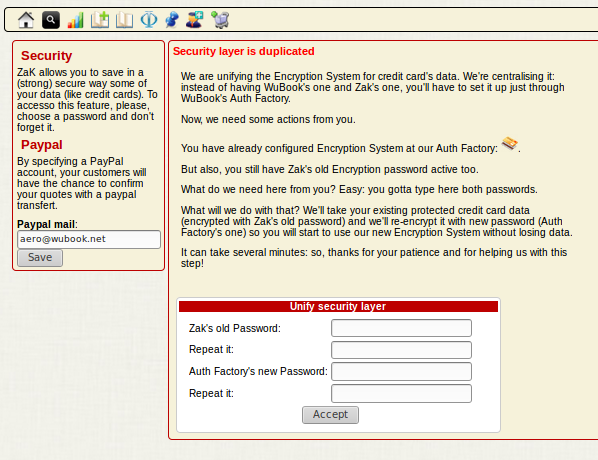This screenshot has height=460, width=598.
Task: Focus the Zak's old Password field
Action: 401,328
